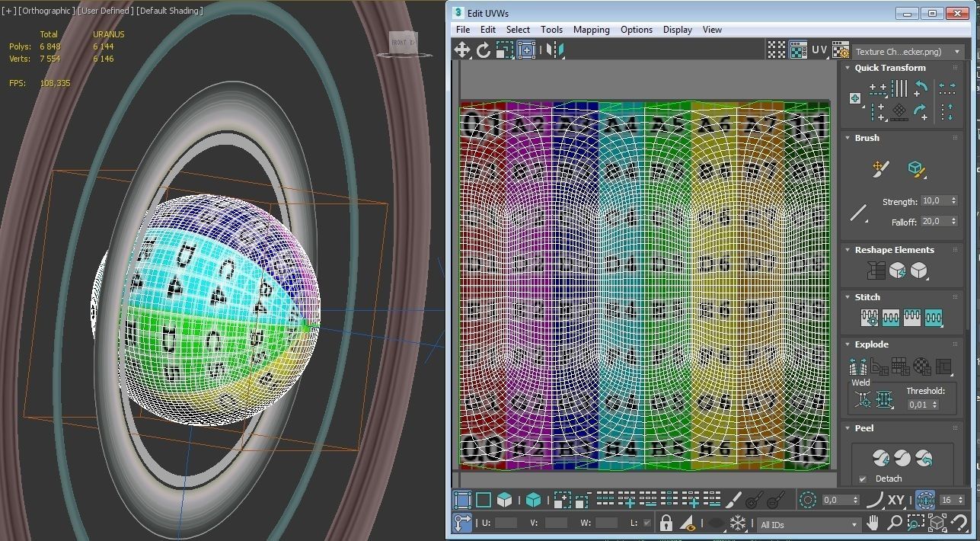
Task: Click the Weld Selected Subobjects icon
Action: point(884,399)
